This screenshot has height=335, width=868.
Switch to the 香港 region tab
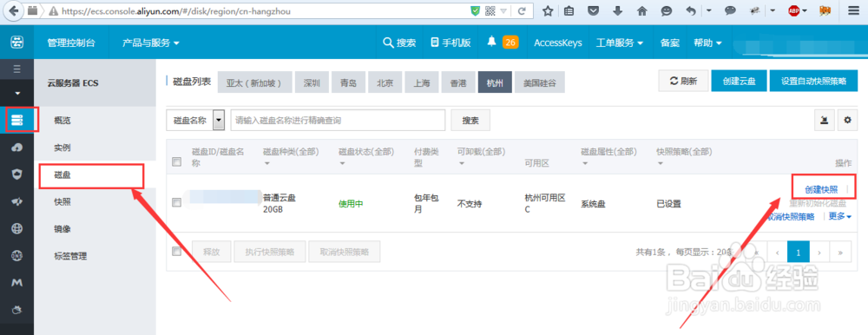click(x=457, y=82)
